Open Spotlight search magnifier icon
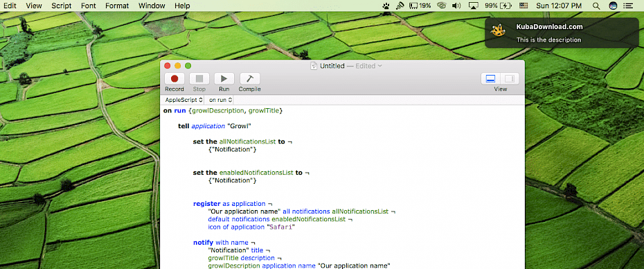 [x=596, y=6]
